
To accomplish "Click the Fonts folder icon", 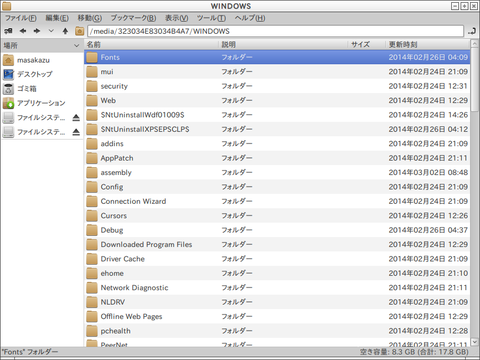I will (92, 57).
